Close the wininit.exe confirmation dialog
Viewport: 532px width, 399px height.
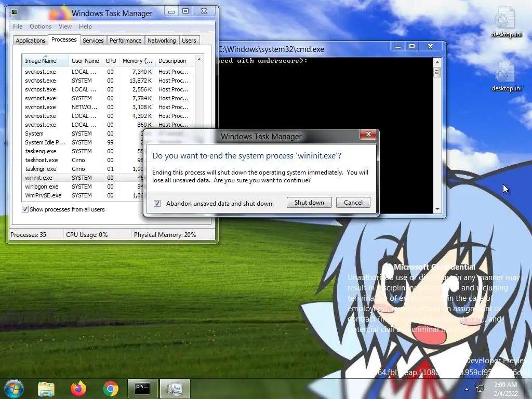coord(368,135)
